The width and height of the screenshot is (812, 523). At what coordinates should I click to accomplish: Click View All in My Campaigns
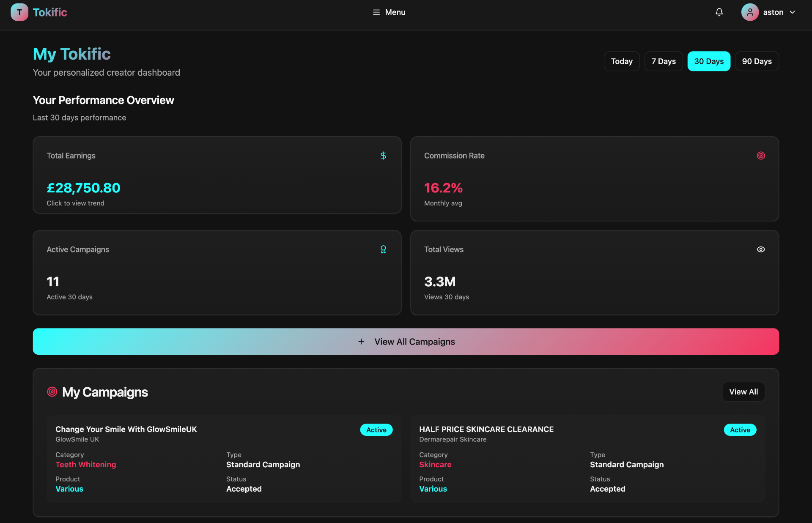pos(743,392)
